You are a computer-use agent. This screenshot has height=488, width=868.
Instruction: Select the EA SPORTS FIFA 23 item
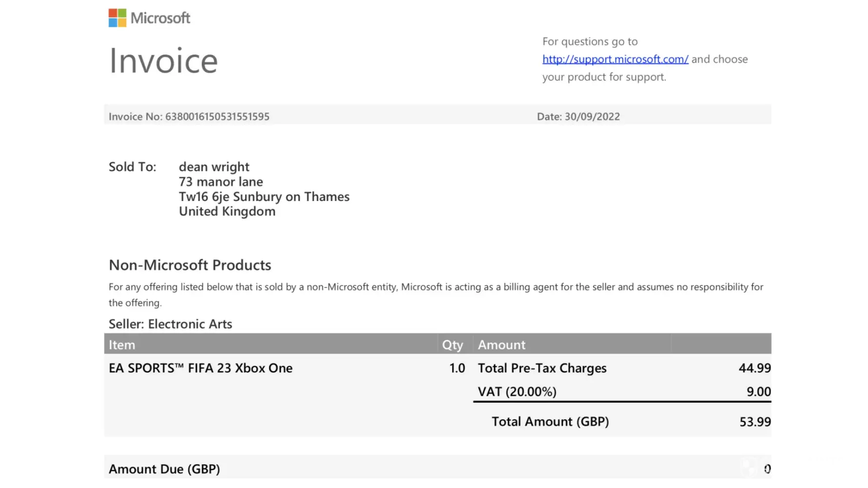pyautogui.click(x=201, y=368)
